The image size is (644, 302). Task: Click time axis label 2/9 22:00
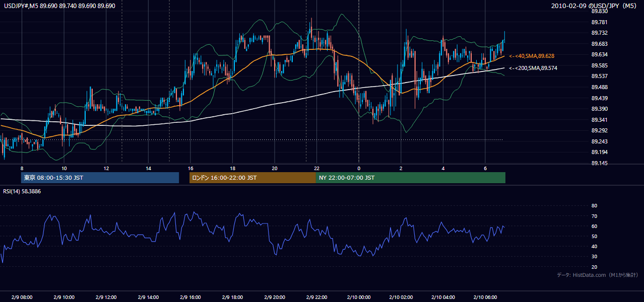tap(316, 297)
